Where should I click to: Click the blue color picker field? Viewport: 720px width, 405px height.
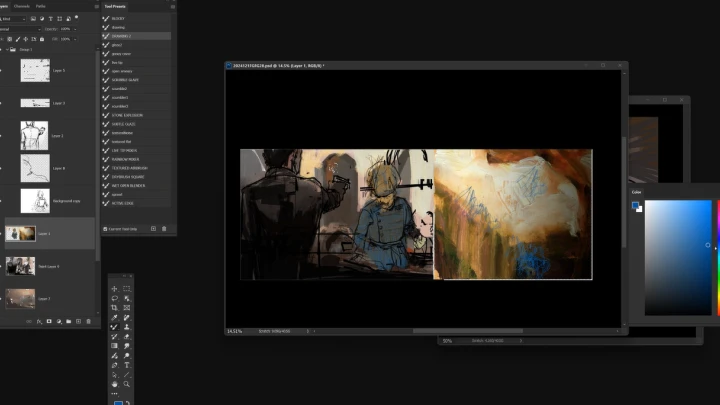[678, 258]
